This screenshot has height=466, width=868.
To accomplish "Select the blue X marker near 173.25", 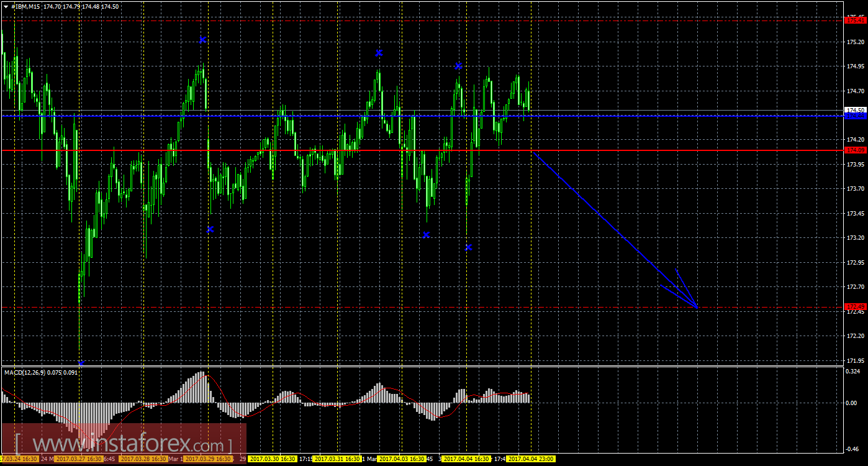I will click(426, 235).
